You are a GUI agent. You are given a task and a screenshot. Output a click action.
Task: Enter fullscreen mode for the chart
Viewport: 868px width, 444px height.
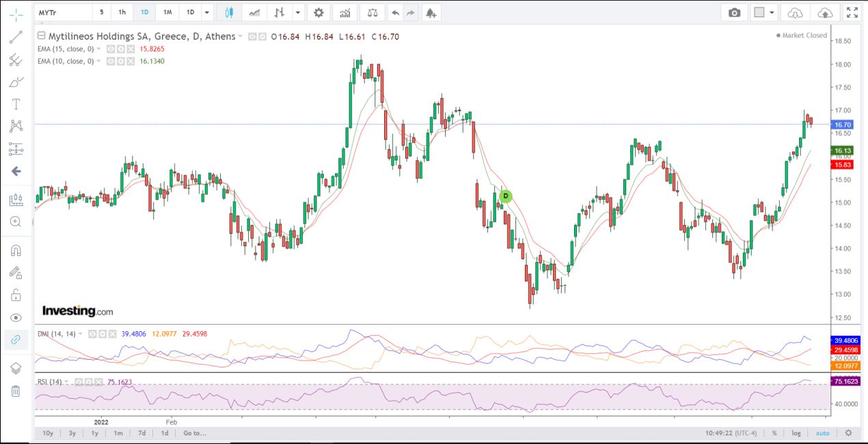852,12
